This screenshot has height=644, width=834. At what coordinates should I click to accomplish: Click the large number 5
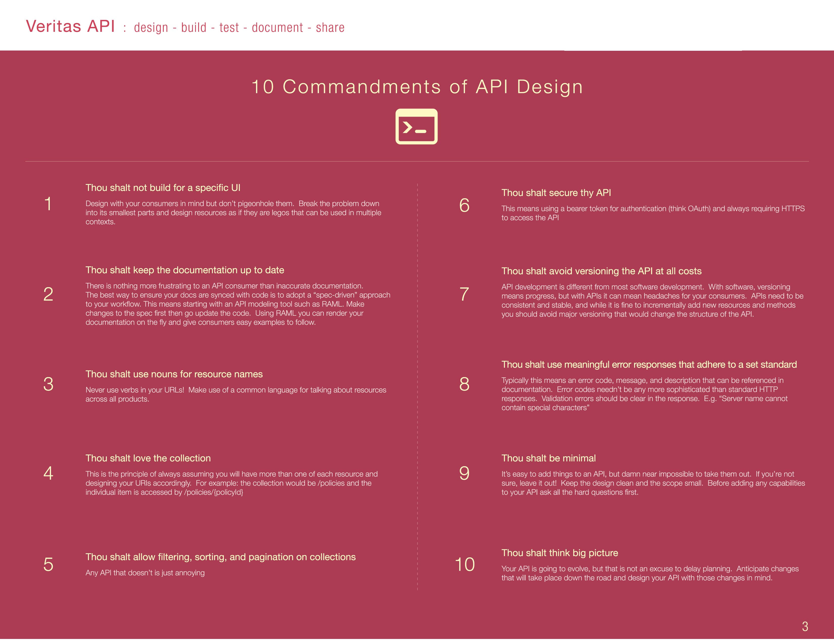48,565
